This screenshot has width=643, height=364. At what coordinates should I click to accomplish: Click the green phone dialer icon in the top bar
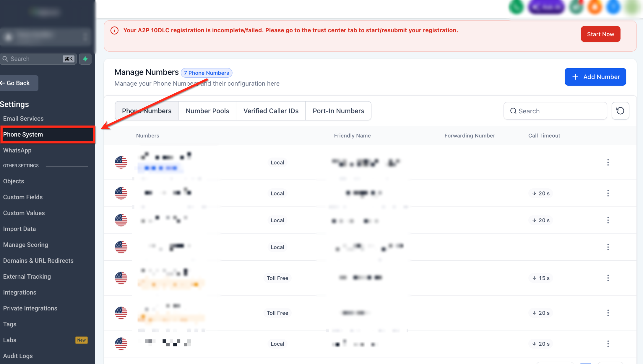[516, 7]
